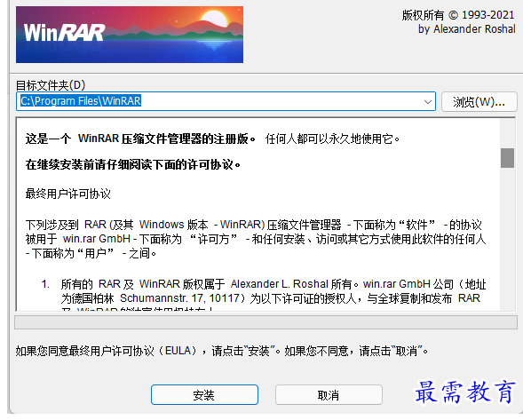
Task: Click the 目标文件夹(D) label
Action: click(x=51, y=85)
